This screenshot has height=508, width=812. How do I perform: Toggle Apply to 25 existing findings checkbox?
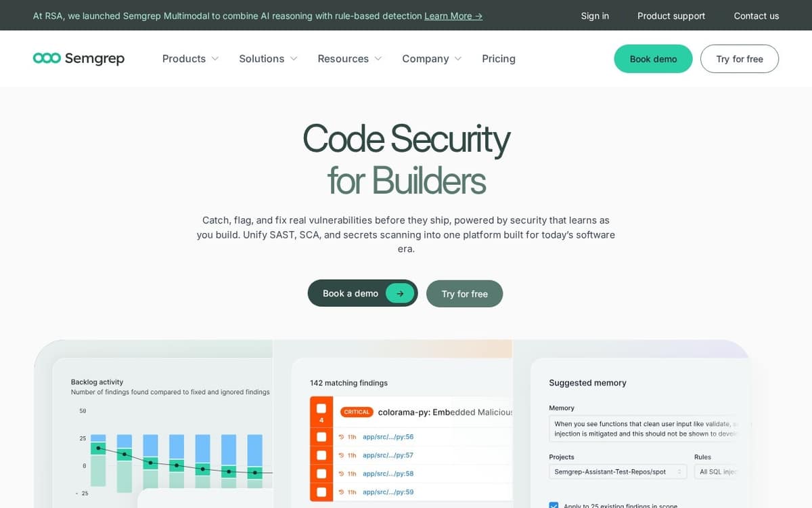[554, 505]
